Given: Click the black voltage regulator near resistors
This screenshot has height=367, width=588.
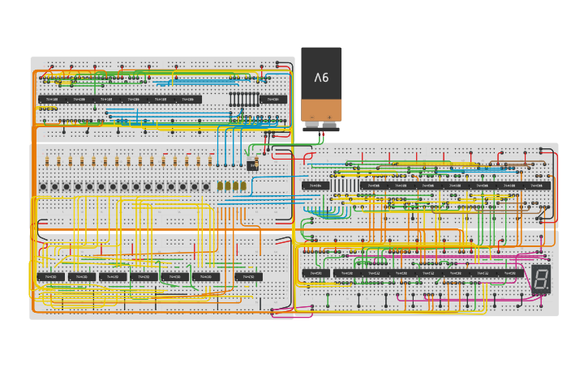Looking at the screenshot, I should 252,164.
